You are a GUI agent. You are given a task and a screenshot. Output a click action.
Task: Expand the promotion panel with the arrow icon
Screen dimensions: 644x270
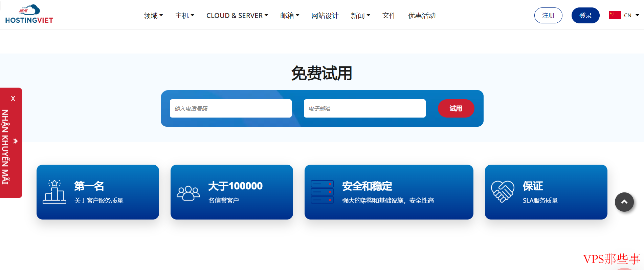pos(15,141)
